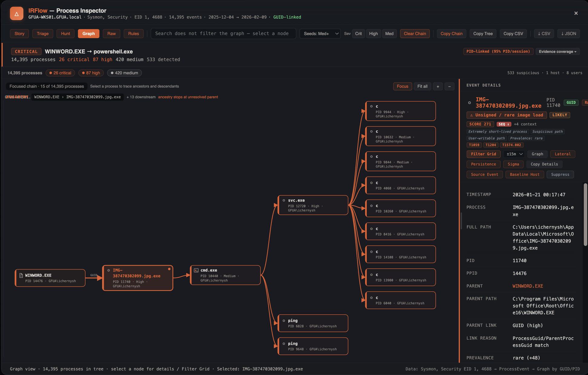Toggle the Crit severity filter
The width and height of the screenshot is (588, 375).
358,34
